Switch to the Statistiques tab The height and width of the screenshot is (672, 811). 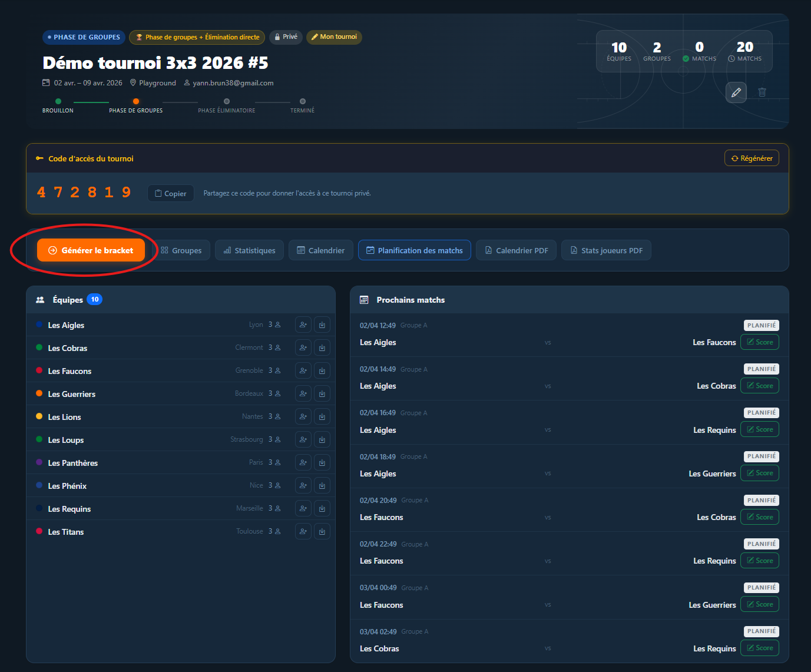point(249,250)
